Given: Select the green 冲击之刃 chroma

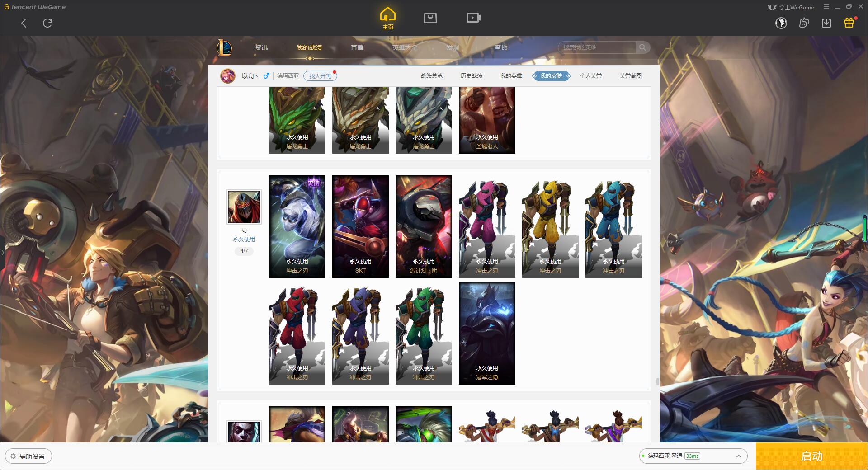Looking at the screenshot, I should pos(424,333).
